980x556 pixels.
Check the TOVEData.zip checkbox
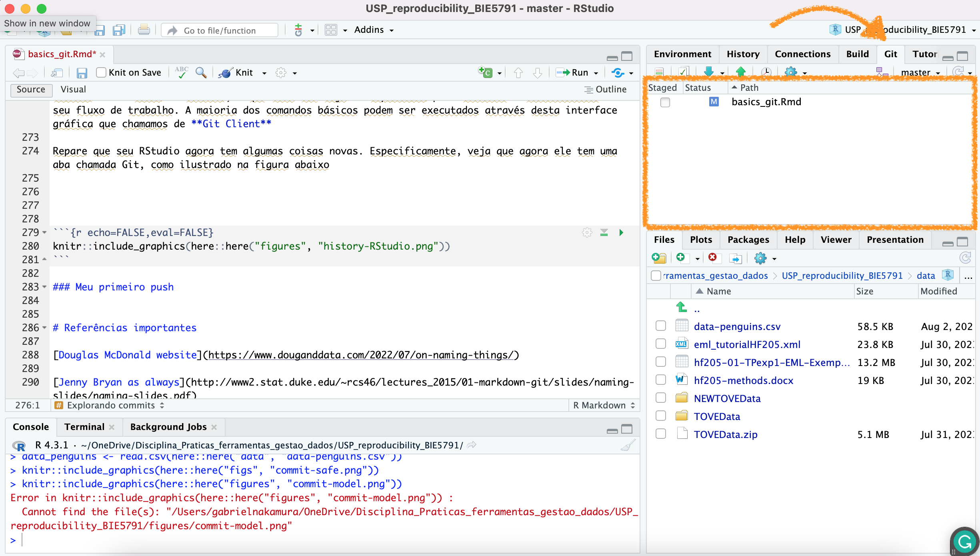click(661, 434)
